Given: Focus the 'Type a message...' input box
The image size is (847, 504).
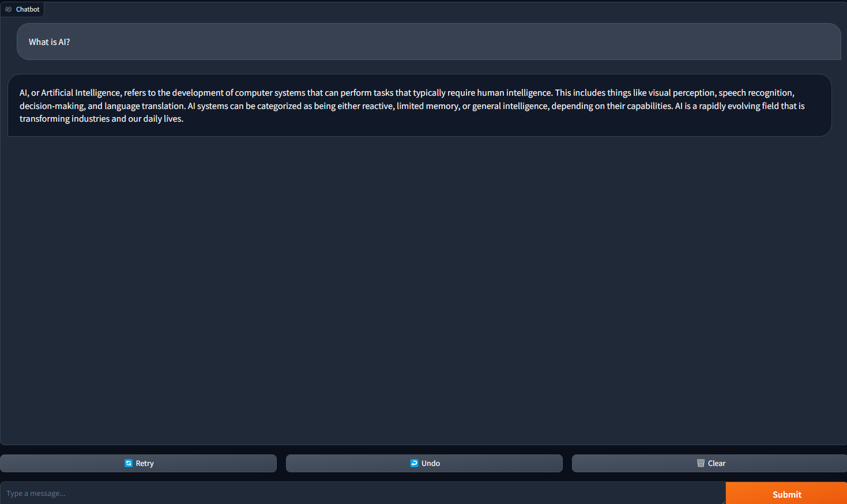Looking at the screenshot, I should 363,493.
